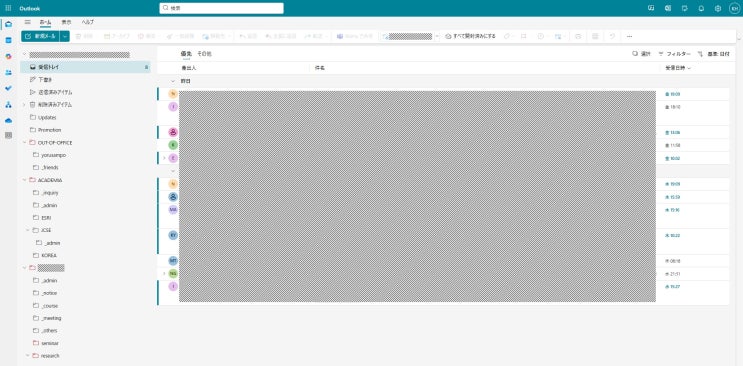This screenshot has width=743, height=366.
Task: Click the print toolbar icon
Action: (578, 36)
